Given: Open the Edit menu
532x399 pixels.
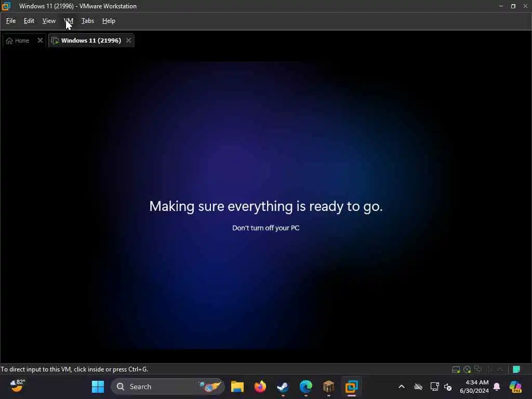Looking at the screenshot, I should [29, 21].
